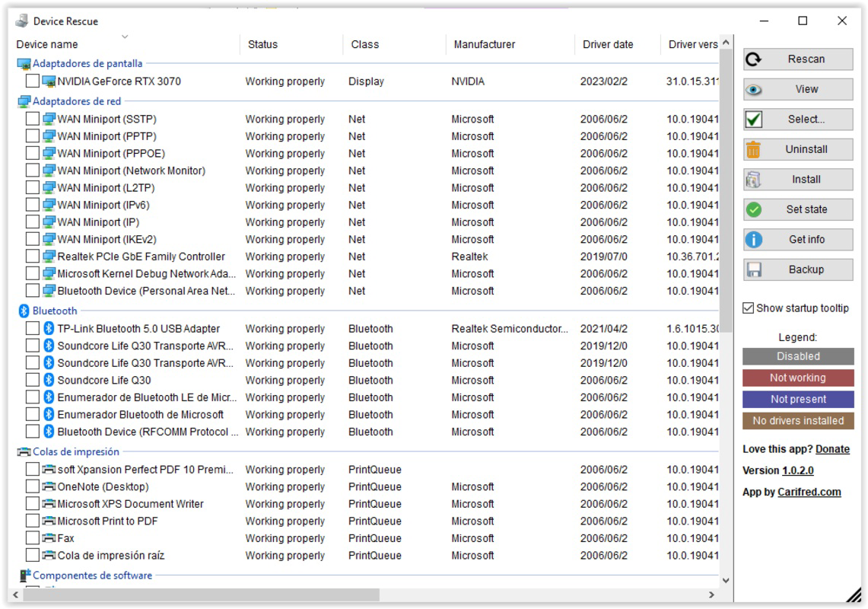The width and height of the screenshot is (868, 609).
Task: Click the OneNote (Desktop) printer icon
Action: pos(49,486)
